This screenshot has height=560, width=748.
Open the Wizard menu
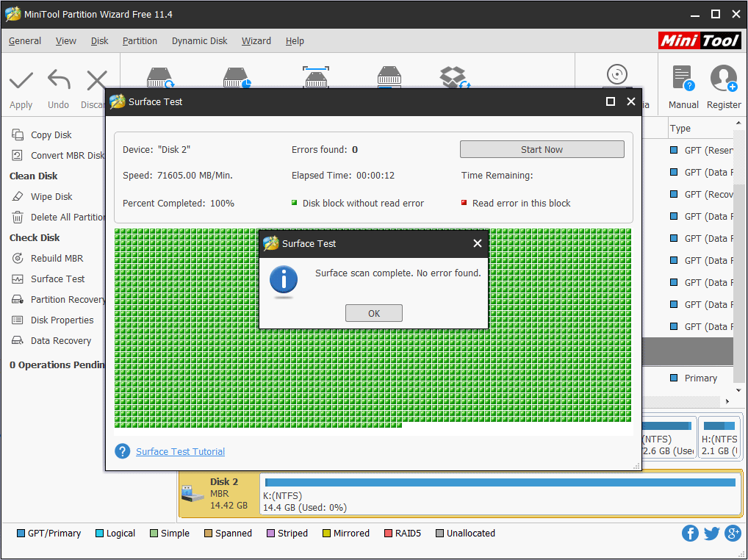pos(256,41)
